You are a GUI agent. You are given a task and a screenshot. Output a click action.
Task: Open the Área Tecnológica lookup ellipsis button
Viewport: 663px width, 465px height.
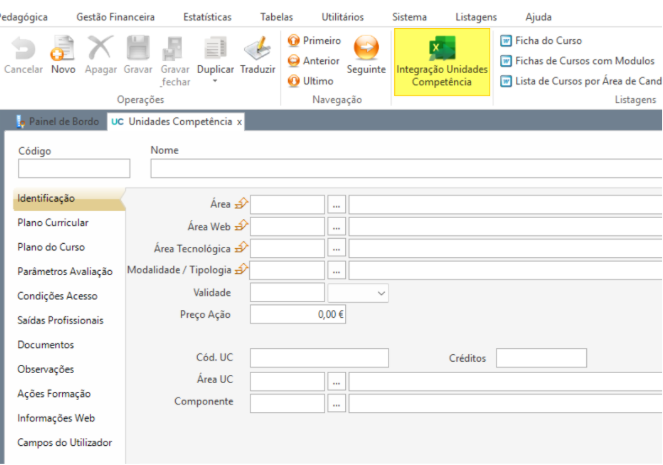coord(337,249)
